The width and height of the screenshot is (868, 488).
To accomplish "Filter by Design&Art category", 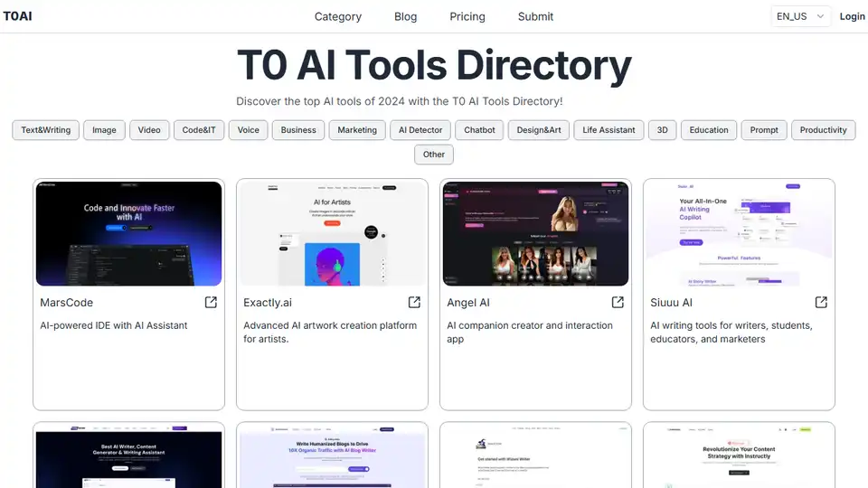I will click(539, 130).
